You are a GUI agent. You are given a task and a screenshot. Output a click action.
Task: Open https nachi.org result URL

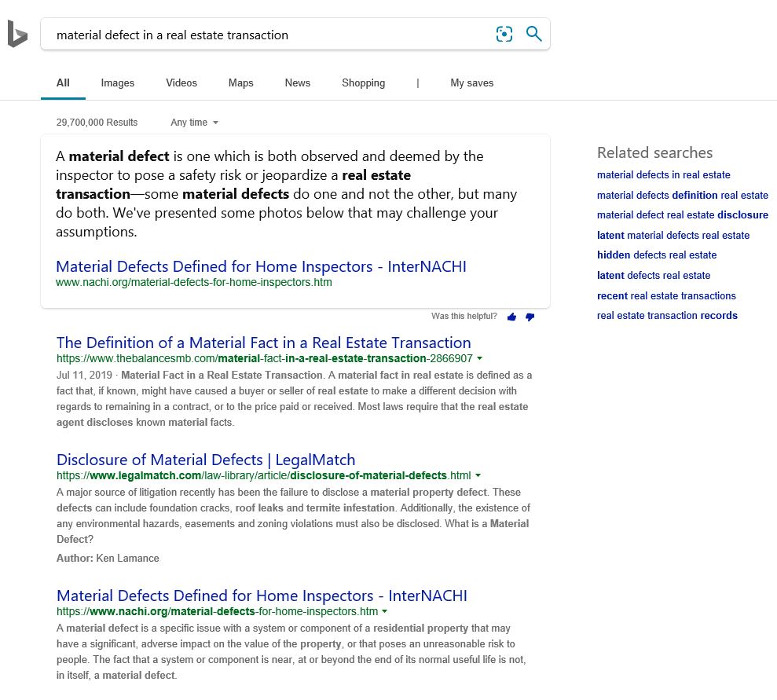point(217,611)
